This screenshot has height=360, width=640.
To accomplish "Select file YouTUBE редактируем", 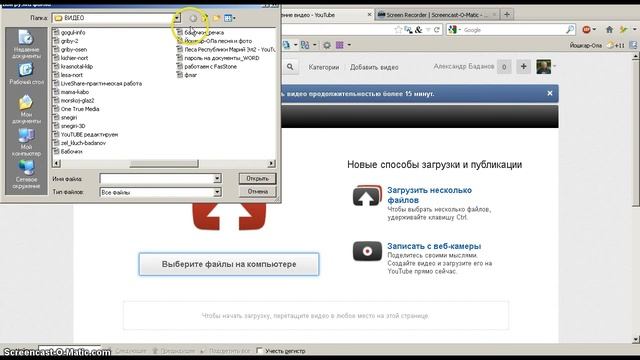I will click(85, 134).
